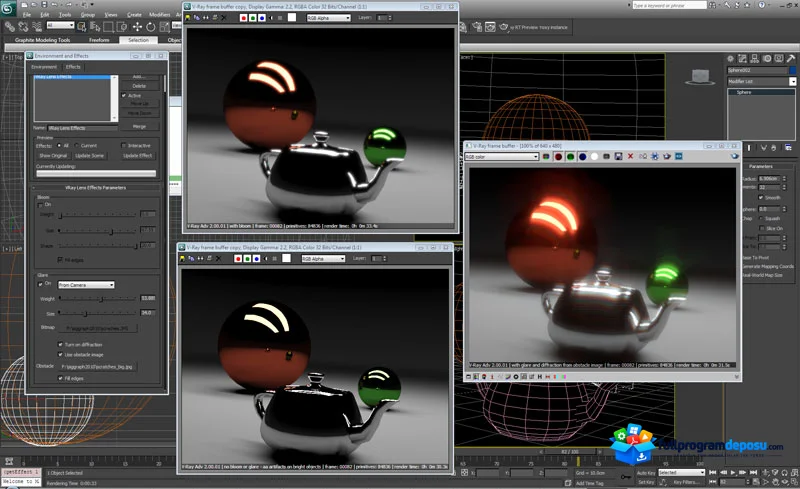This screenshot has width=800, height=489.
Task: Switch to alpha channel in V-Ray frame buffer
Action: (x=594, y=156)
